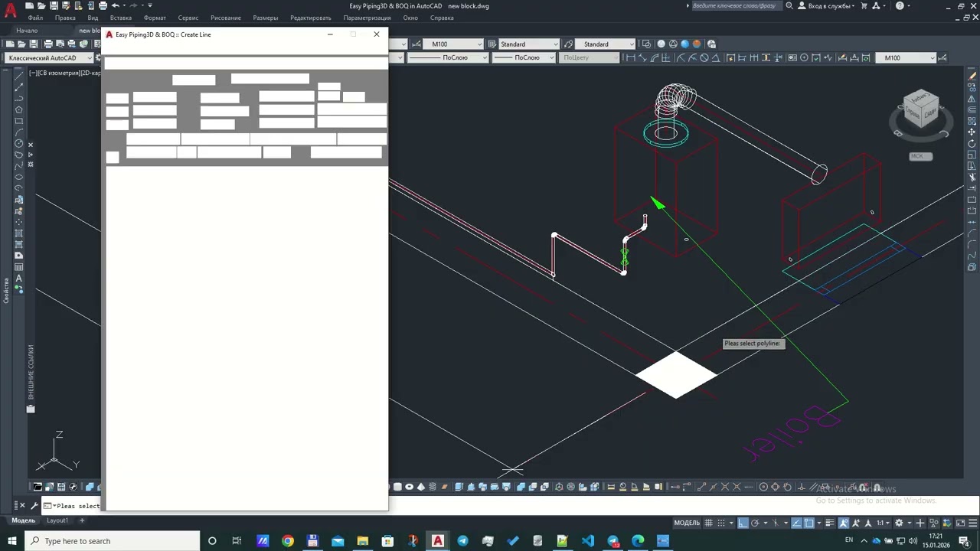Click the Autodesk App Store cart icon
Viewport: 980px width, 551px height.
pos(864,6)
